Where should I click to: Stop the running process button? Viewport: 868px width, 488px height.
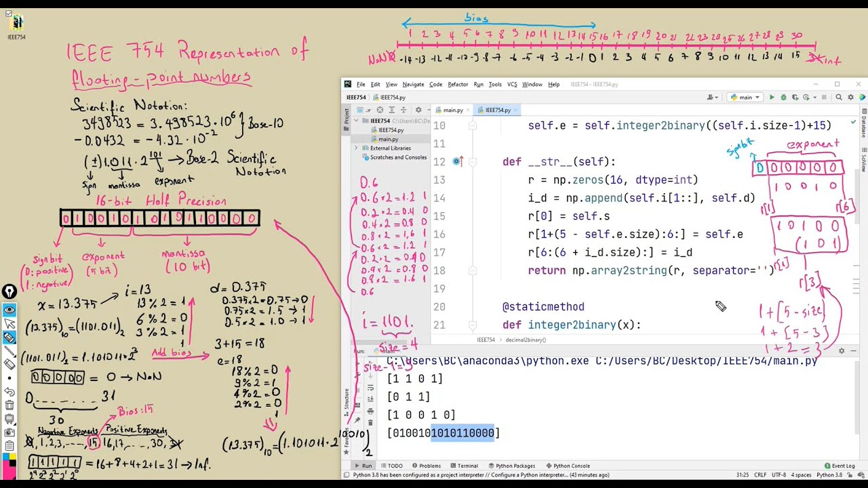pyautogui.click(x=824, y=97)
